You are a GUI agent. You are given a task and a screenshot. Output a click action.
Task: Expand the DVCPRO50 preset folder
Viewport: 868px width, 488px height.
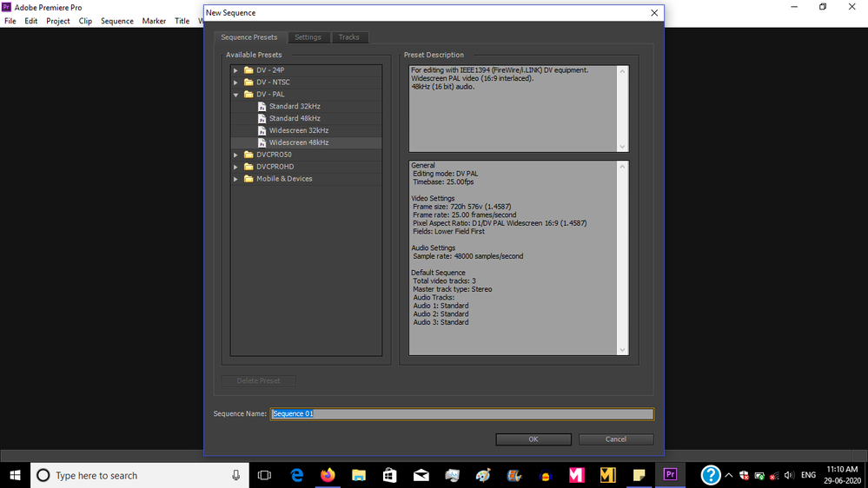coord(235,155)
